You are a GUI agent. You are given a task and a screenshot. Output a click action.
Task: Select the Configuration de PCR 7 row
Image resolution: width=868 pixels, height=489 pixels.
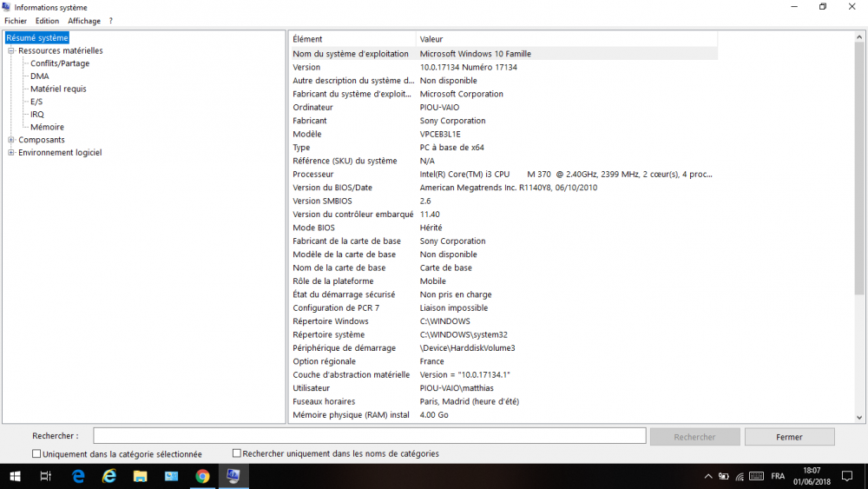coord(503,308)
